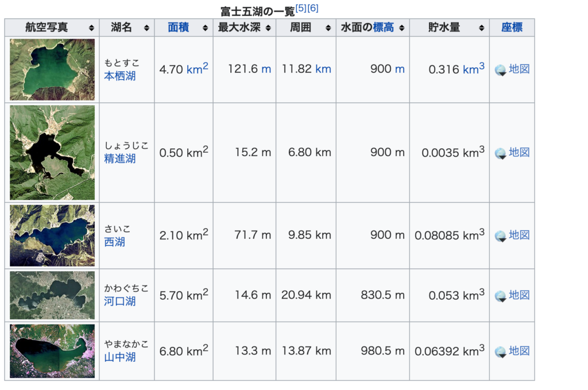Click km³ unit link in 本栖湖 row
This screenshot has height=390, width=588.
473,68
